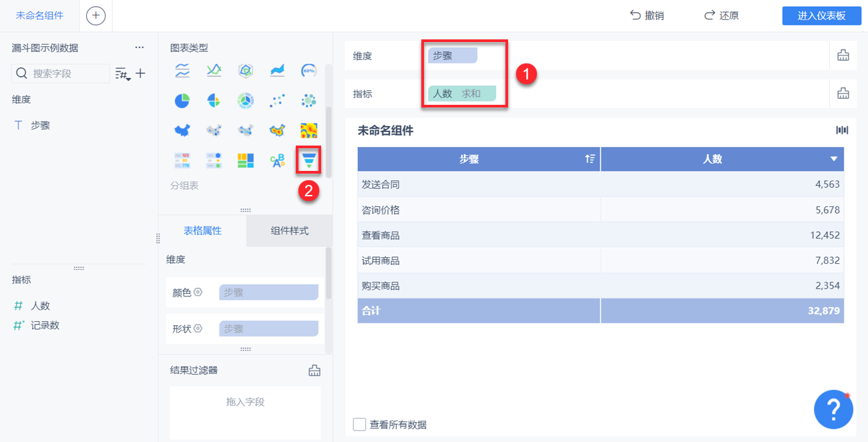Select the word cloud chart type
Viewport: 868px width, 442px height.
point(277,160)
